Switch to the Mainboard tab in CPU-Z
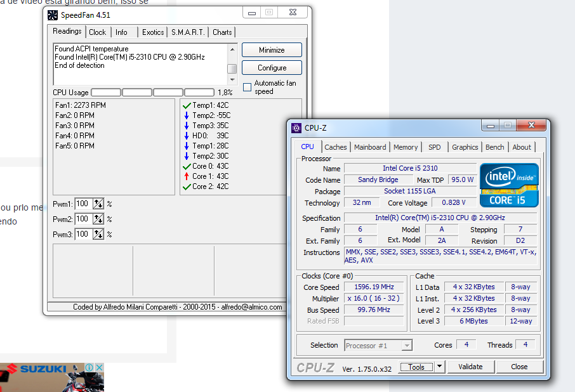Image resolution: width=575 pixels, height=392 pixels. [x=370, y=147]
